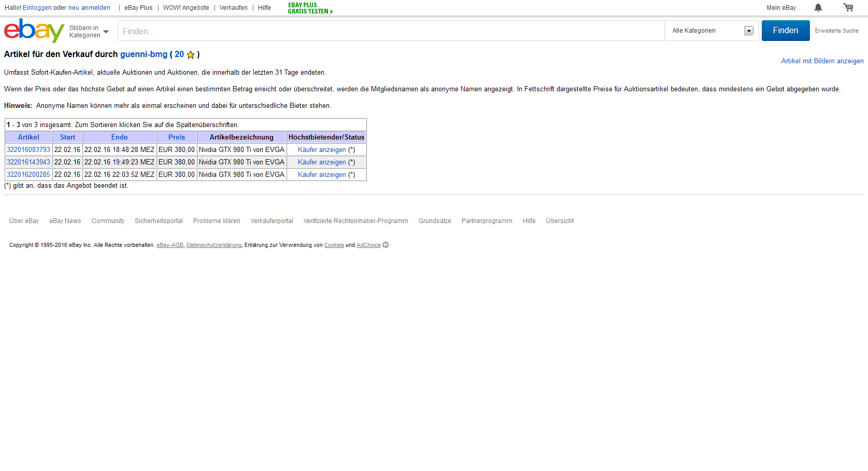Open eBay Plus in top bar
Image resolution: width=868 pixels, height=471 pixels.
click(138, 8)
